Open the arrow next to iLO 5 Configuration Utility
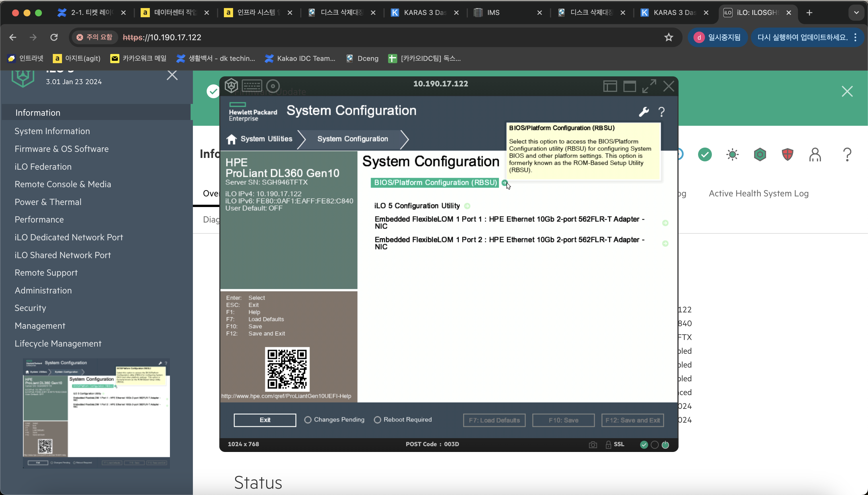The width and height of the screenshot is (868, 495). click(x=467, y=206)
